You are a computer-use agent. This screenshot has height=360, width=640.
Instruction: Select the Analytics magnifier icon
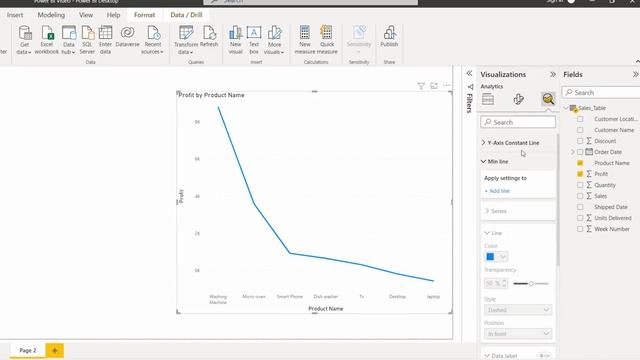(548, 99)
